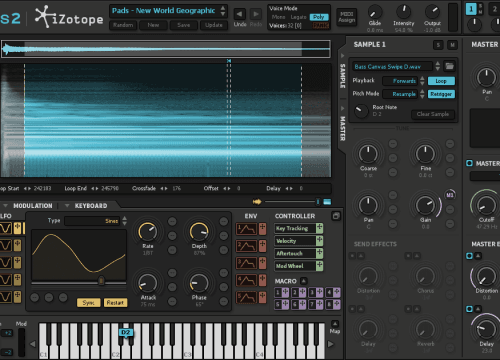Pop out the controller panel icon
Image resolution: width=500 pixels, height=360 pixels.
pyautogui.click(x=336, y=216)
